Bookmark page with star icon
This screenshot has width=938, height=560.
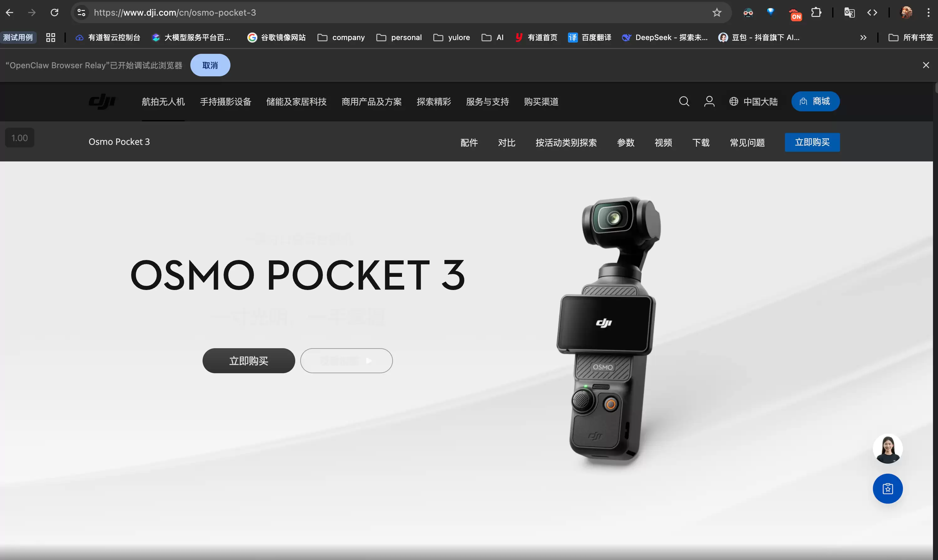tap(717, 13)
